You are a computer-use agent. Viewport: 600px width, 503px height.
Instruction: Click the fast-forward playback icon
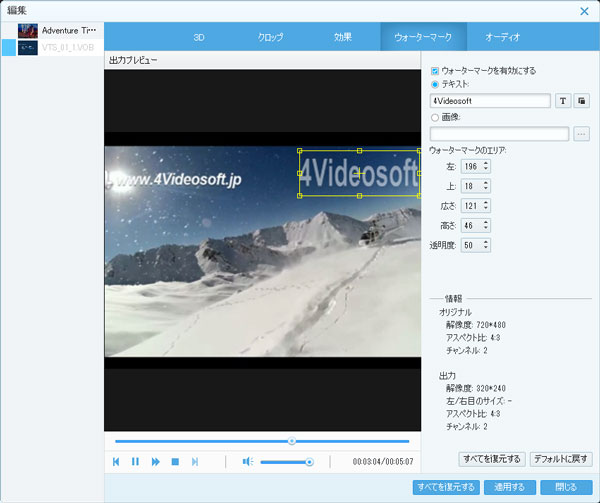155,461
